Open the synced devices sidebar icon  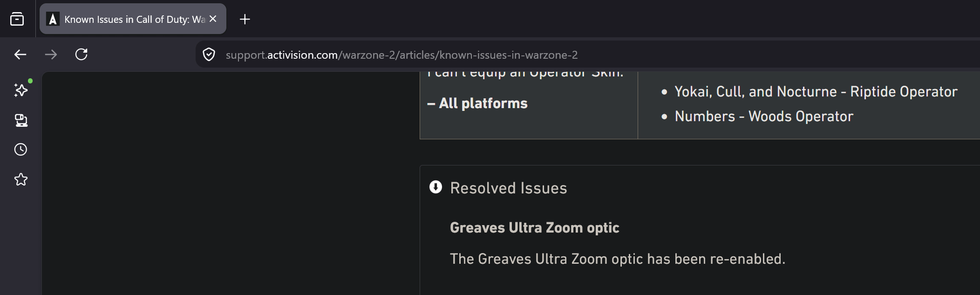21,120
